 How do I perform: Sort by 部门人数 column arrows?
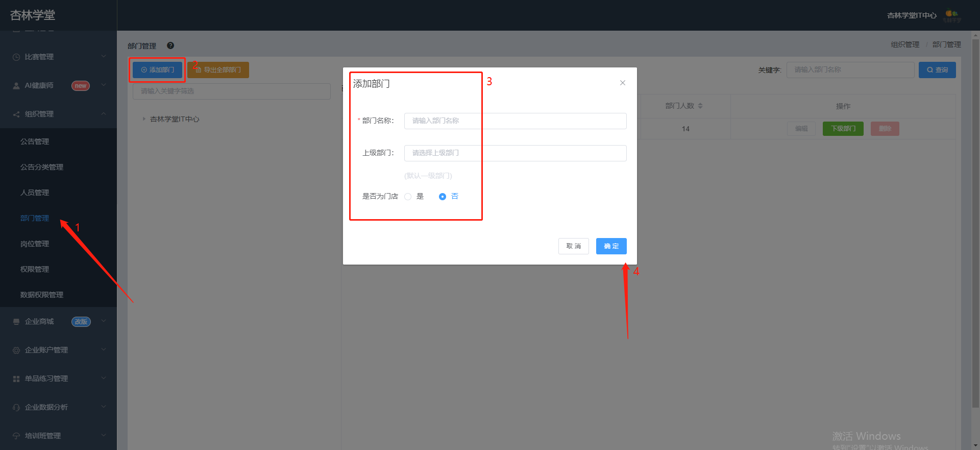point(700,106)
